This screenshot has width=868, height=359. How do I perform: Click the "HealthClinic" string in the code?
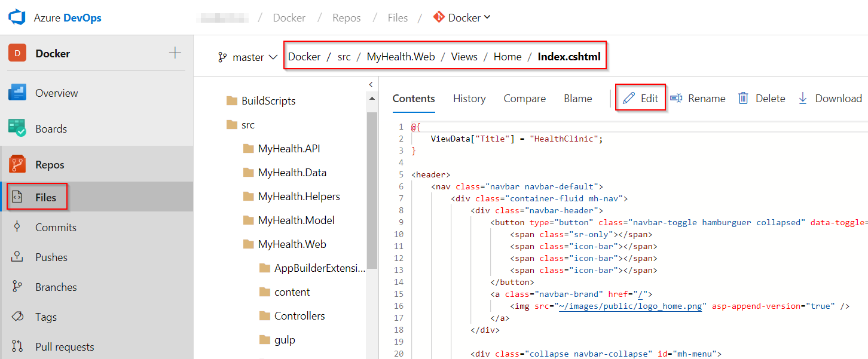pos(564,139)
